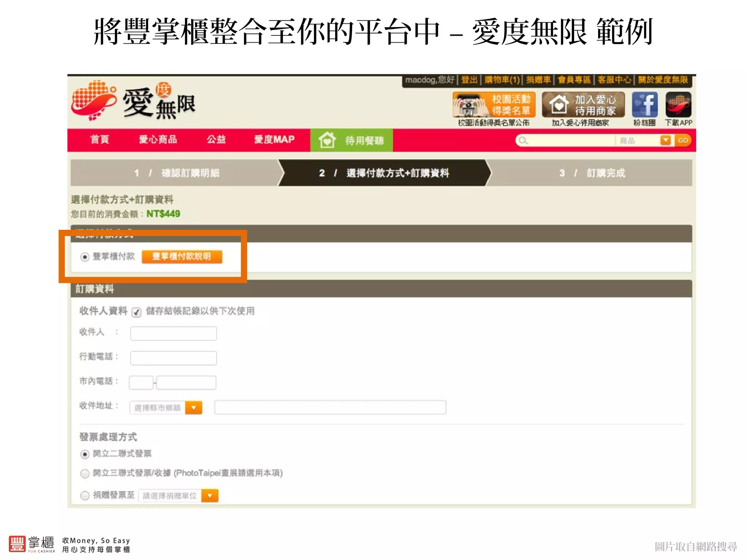Image resolution: width=747 pixels, height=560 pixels.
Task: Switch to the 待用餐廳 tab
Action: click(x=351, y=140)
